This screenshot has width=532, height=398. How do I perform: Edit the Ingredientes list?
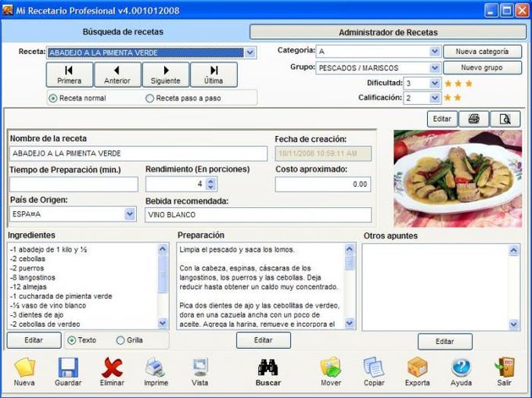pos(34,340)
